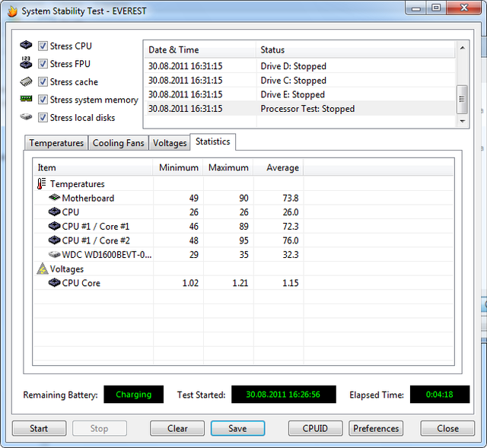Click the thermometer icon next to Temperatures
Image resolution: width=487 pixels, height=448 pixels.
pyautogui.click(x=41, y=184)
